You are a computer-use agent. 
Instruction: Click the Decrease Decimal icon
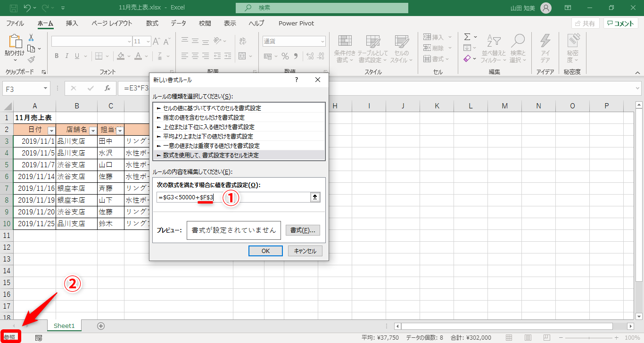pos(320,56)
